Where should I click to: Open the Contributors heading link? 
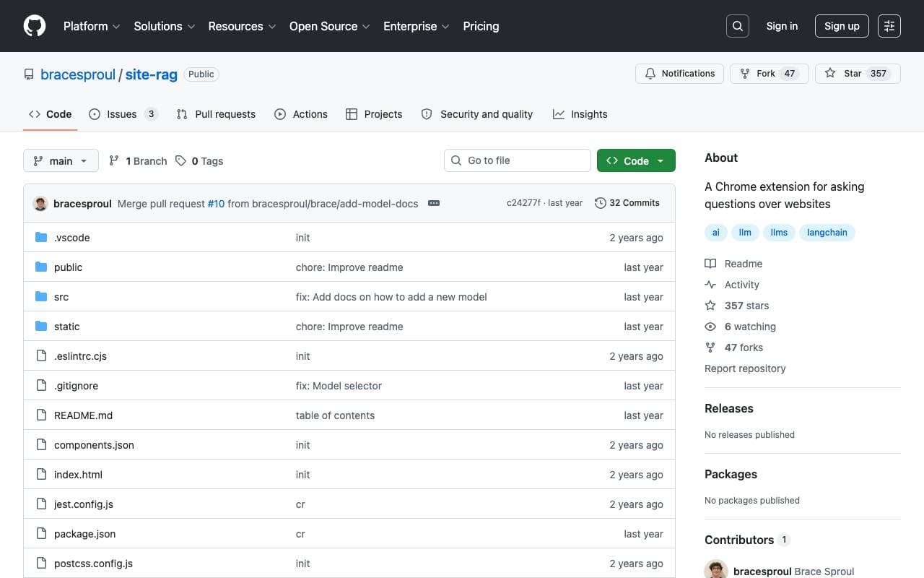pos(747,540)
